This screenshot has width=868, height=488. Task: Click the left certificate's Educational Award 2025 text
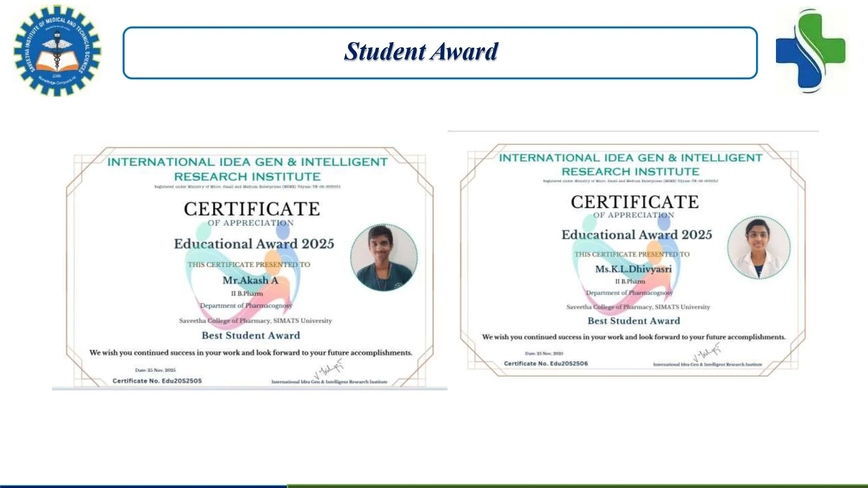(x=254, y=244)
